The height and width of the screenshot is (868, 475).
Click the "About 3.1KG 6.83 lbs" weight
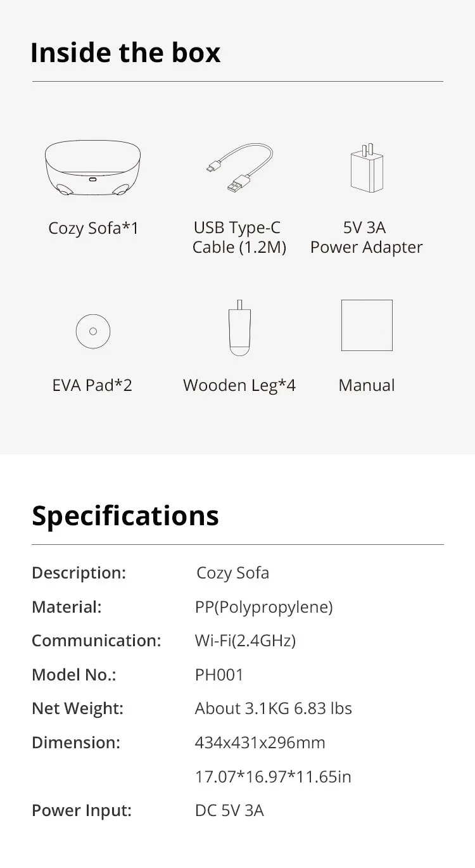point(273,708)
